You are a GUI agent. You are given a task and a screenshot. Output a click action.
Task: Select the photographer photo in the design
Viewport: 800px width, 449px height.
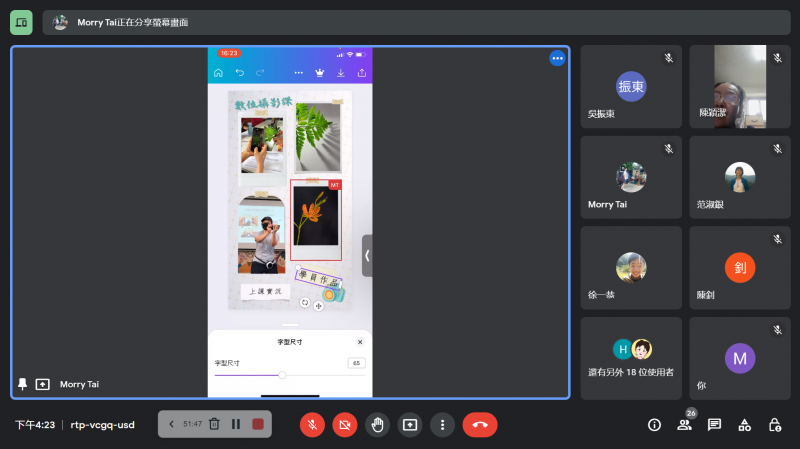262,235
